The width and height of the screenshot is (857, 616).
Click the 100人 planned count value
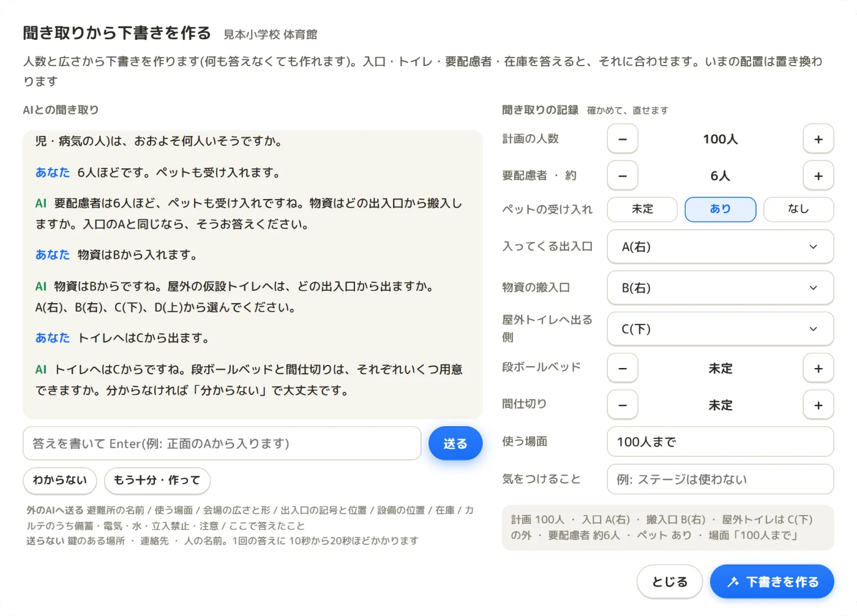pos(720,139)
